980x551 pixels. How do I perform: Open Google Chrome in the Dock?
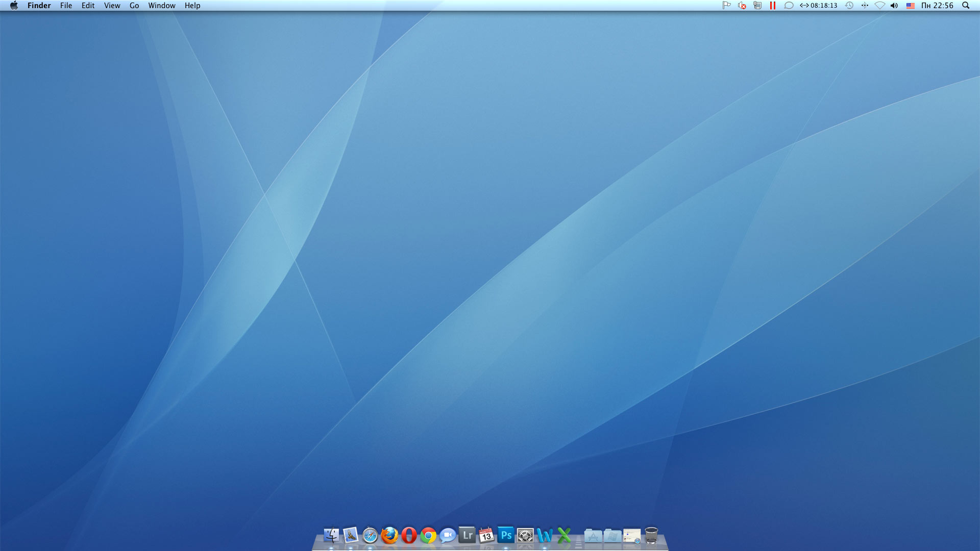coord(428,535)
